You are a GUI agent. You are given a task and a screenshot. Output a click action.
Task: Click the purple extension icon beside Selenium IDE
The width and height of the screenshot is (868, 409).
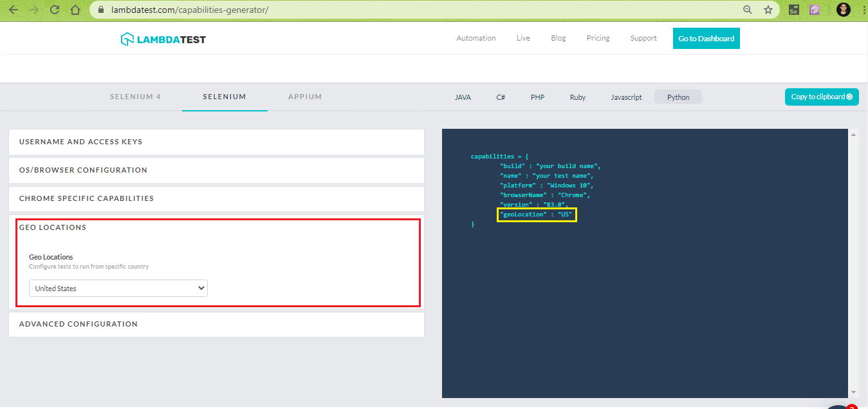(814, 10)
